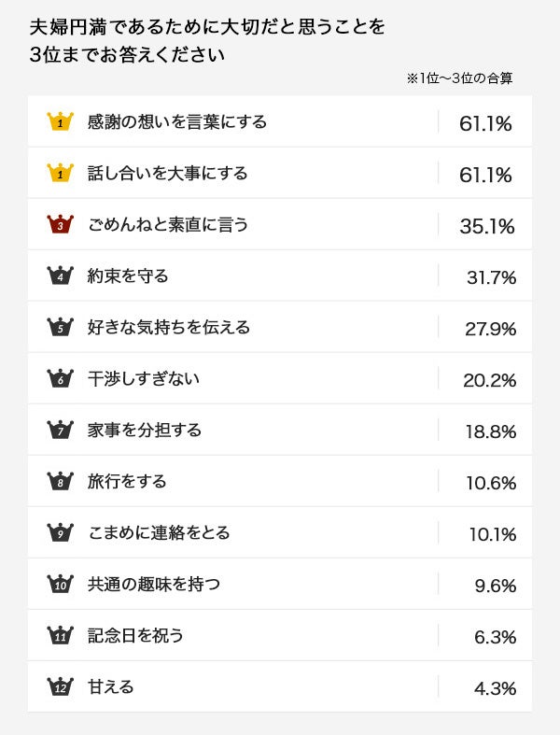Click the rank 7 crown icon
The image size is (560, 735).
pyautogui.click(x=60, y=430)
